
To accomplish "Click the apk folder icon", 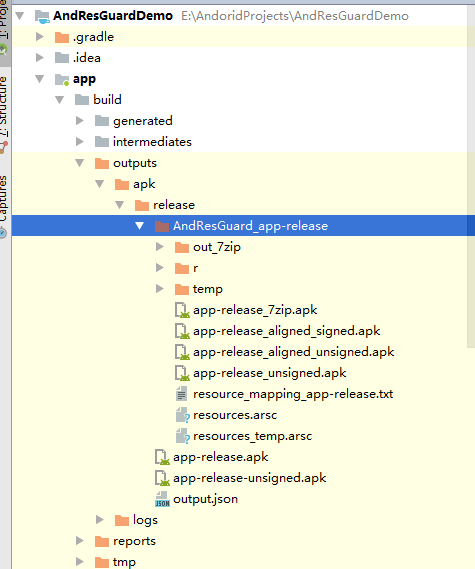I will click(x=122, y=184).
